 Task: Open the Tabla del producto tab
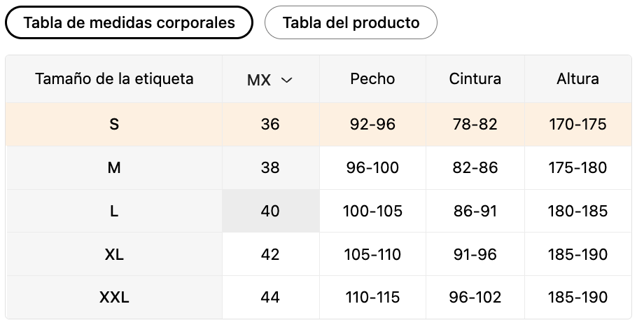click(x=351, y=22)
